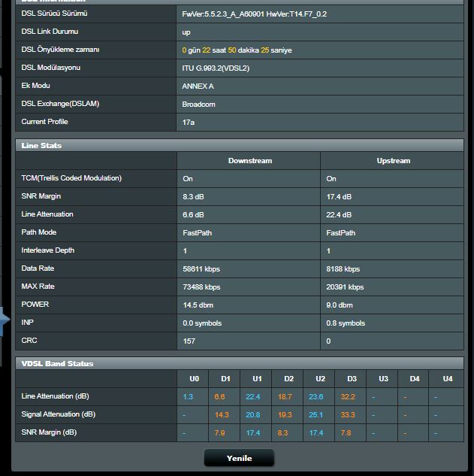Click the Yenile refresh button
474x476 pixels.
(239, 458)
